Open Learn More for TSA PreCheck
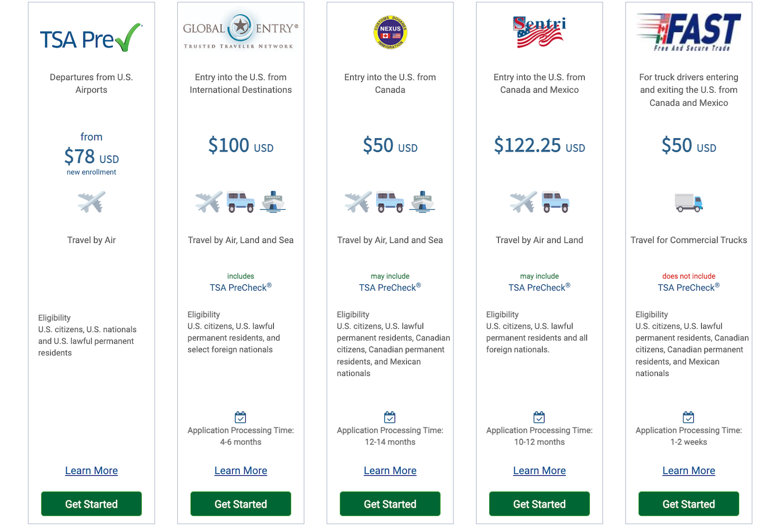This screenshot has width=771, height=532. [92, 471]
